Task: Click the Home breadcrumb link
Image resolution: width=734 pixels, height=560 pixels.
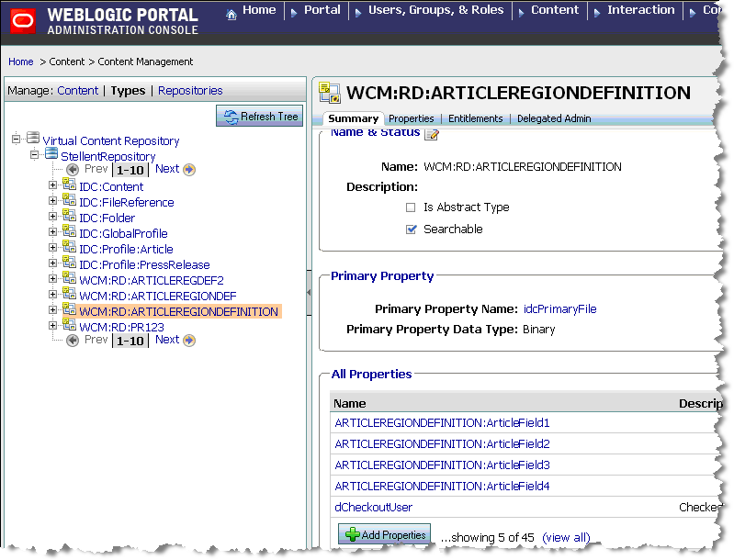Action: 20,62
